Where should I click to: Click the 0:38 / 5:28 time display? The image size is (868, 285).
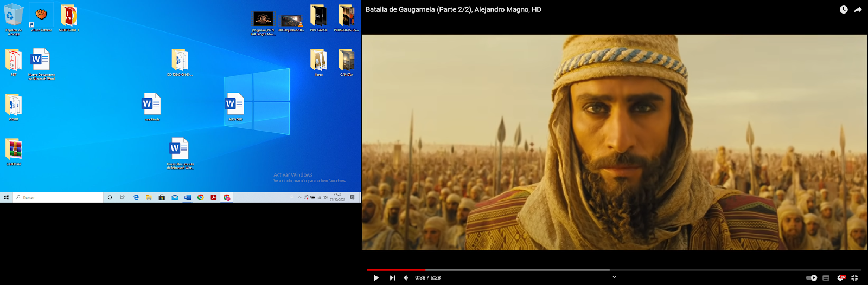pos(428,278)
